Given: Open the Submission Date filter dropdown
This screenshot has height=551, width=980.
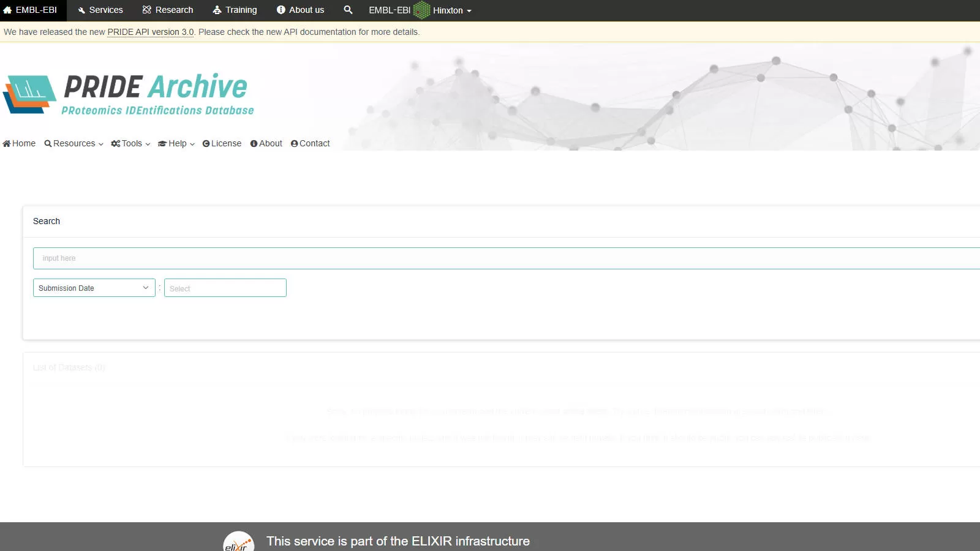Looking at the screenshot, I should click(94, 288).
